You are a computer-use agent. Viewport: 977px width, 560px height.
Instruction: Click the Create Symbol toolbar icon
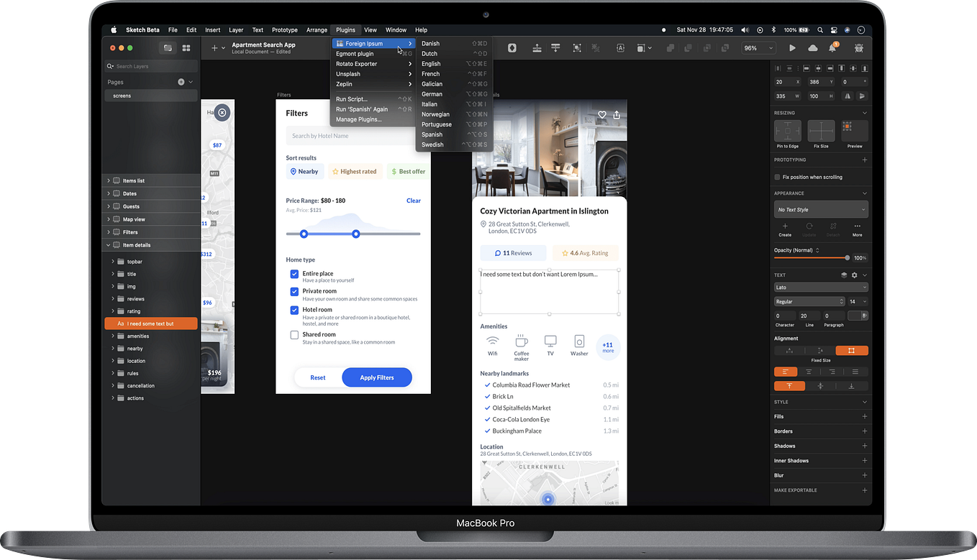pyautogui.click(x=512, y=48)
